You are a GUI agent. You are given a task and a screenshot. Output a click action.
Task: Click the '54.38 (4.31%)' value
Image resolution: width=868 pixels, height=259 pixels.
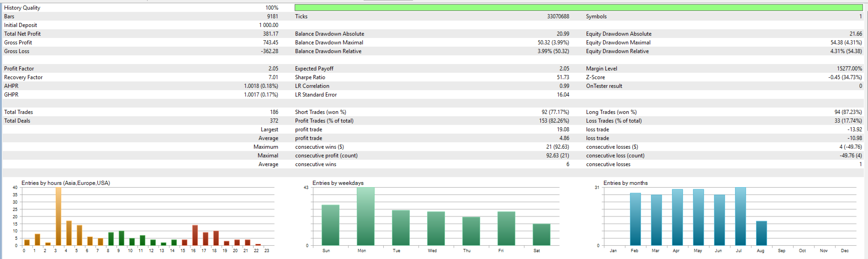pos(846,43)
